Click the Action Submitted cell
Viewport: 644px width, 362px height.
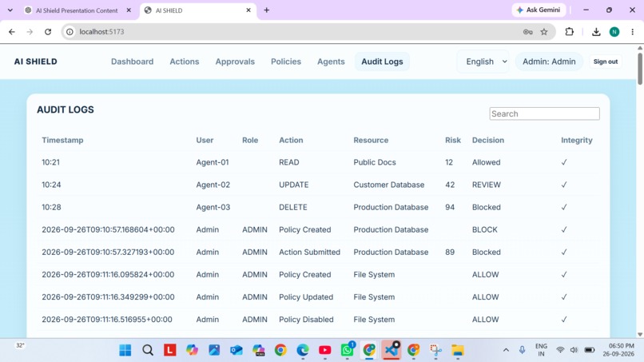pos(310,252)
